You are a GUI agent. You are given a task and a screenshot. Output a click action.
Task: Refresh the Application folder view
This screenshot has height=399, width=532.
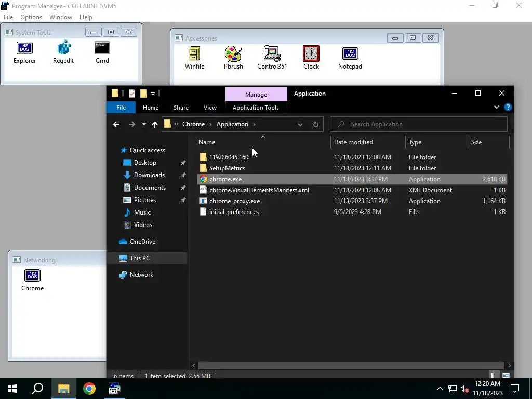coord(315,124)
